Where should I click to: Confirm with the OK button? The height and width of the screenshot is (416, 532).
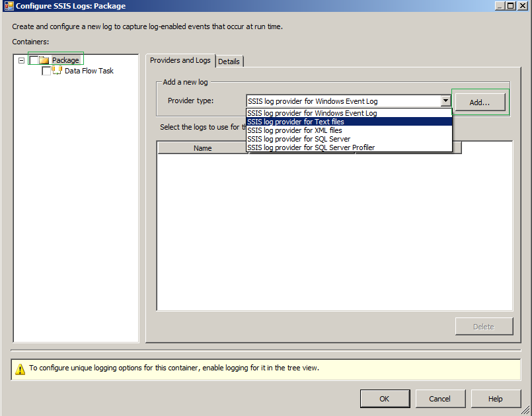click(x=385, y=399)
